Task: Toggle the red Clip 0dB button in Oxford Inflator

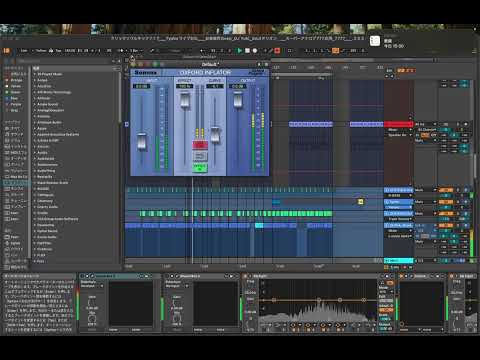Action: (200, 145)
